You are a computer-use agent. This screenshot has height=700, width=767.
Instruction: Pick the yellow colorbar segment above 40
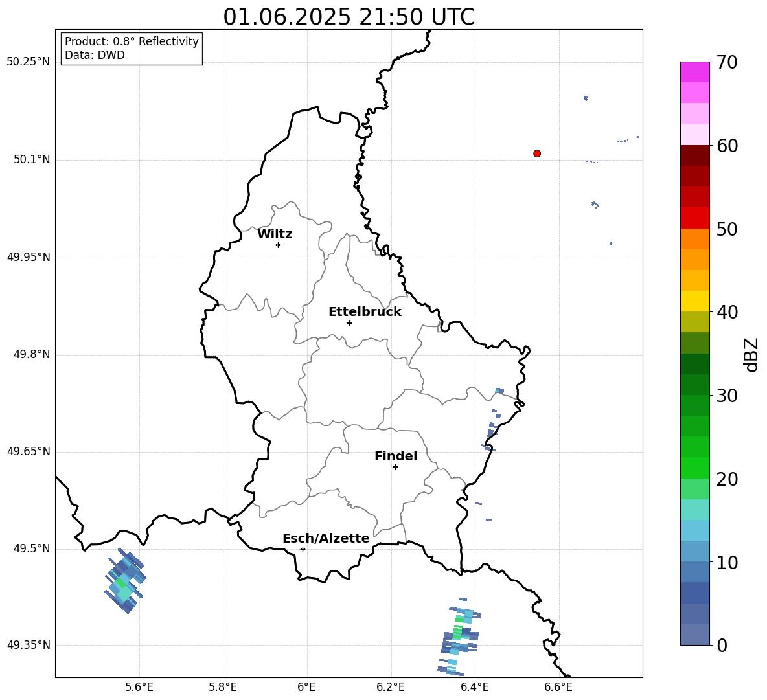point(694,301)
